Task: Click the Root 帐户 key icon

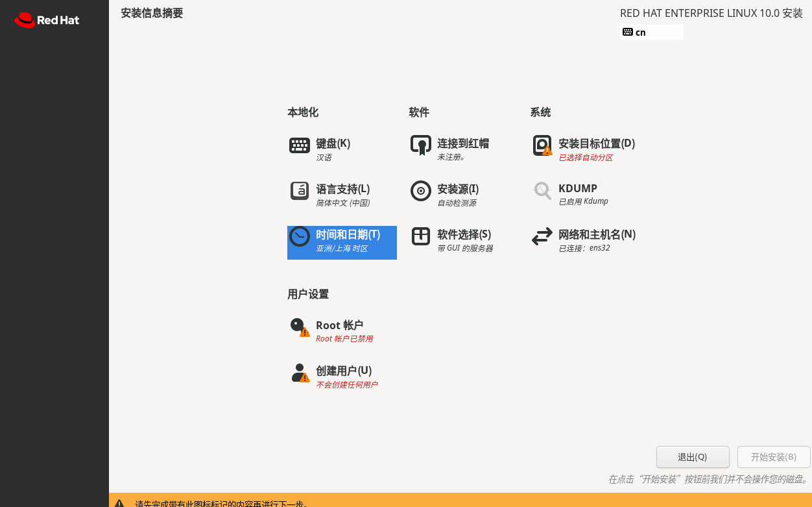Action: [x=300, y=327]
